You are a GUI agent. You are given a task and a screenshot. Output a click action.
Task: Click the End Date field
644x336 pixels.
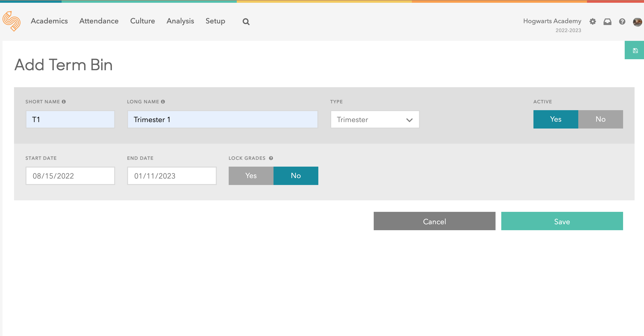point(171,176)
